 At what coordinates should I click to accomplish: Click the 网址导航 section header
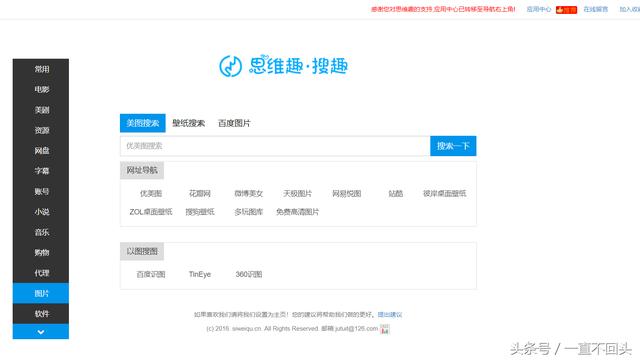point(142,170)
